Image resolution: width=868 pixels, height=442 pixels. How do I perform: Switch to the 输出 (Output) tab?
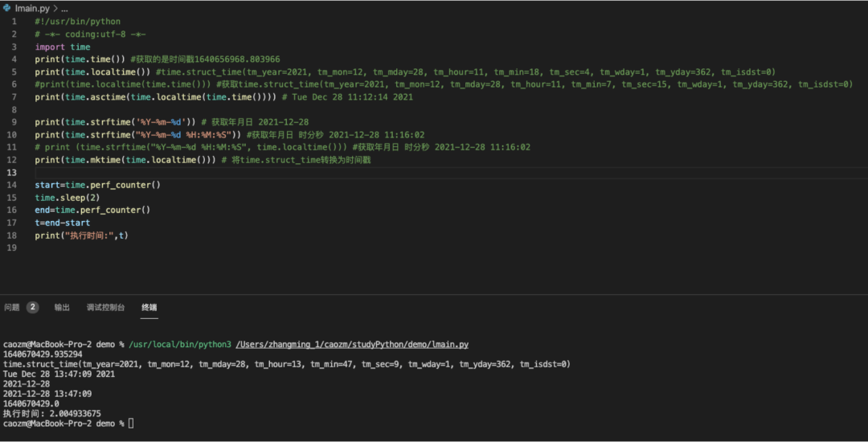(x=62, y=307)
